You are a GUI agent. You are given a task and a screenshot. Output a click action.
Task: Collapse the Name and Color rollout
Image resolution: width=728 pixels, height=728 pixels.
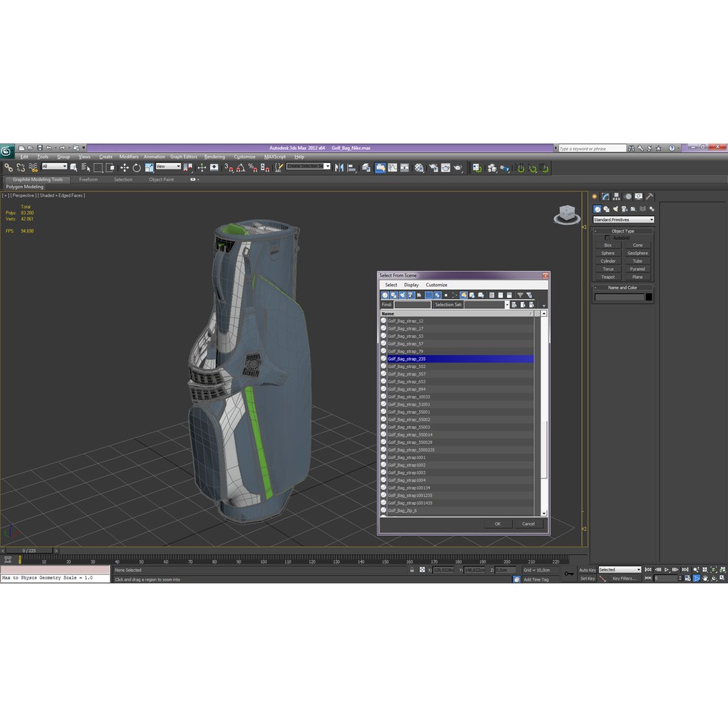pos(623,287)
